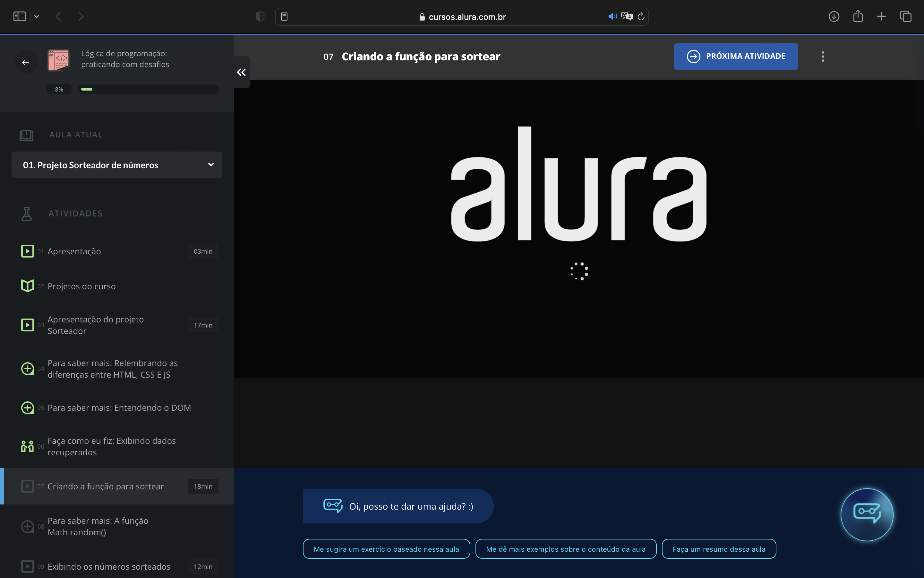Go to PRÓXIMA ATIVIDADE
Image resolution: width=924 pixels, height=578 pixels.
tap(736, 56)
